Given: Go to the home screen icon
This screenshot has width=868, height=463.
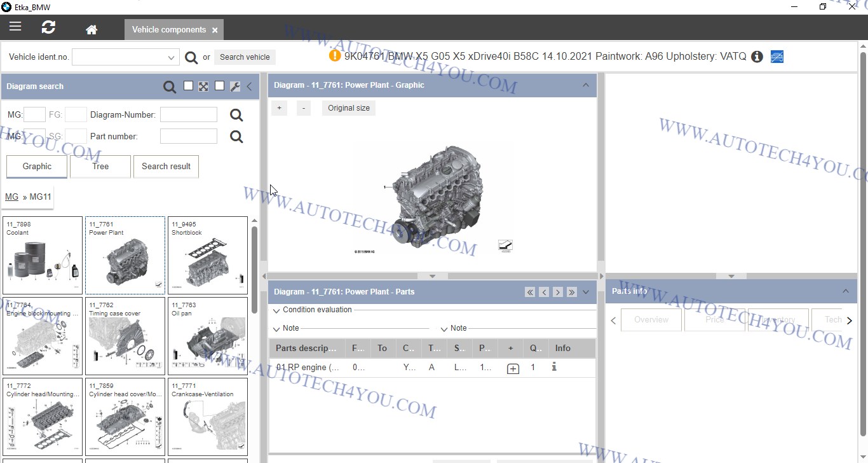Looking at the screenshot, I should point(92,29).
